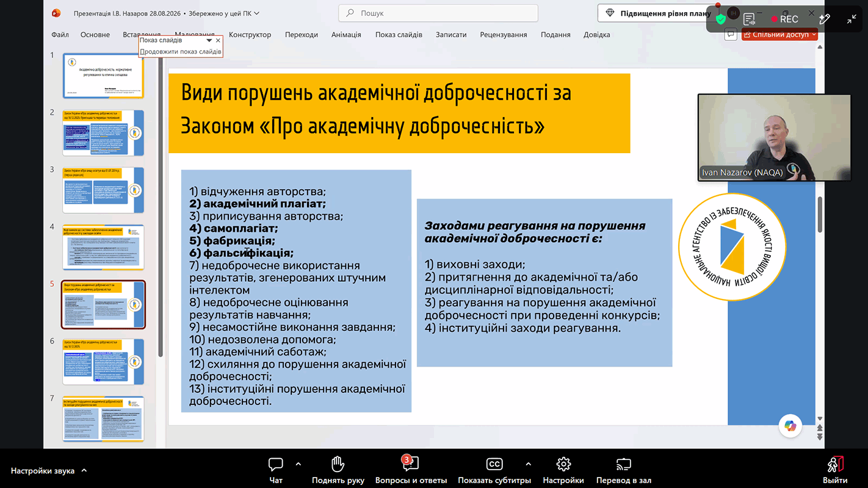Click the slide editor vertical scrollbar thumb
This screenshot has height=488, width=868.
coord(820,213)
